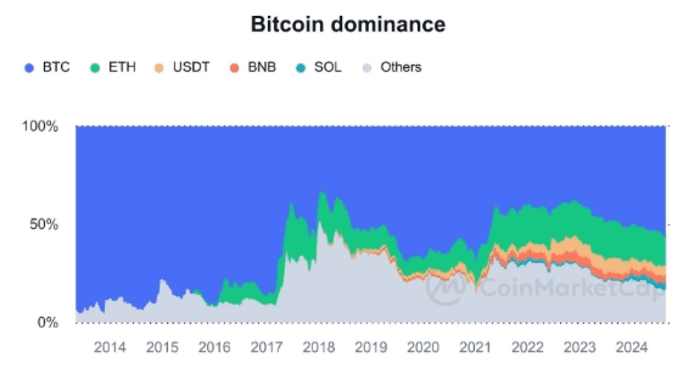Click the 50% y-axis label
This screenshot has height=380, width=700.
44,225
